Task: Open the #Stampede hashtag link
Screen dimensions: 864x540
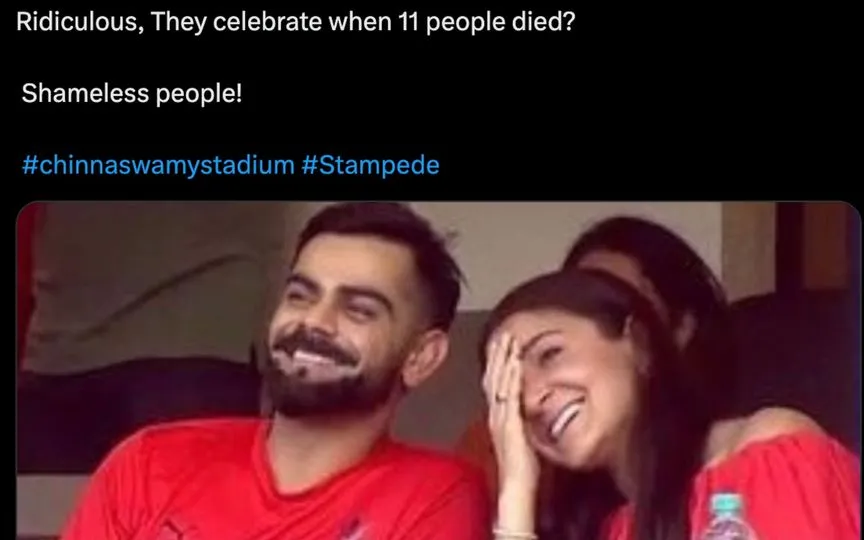Action: (x=370, y=165)
